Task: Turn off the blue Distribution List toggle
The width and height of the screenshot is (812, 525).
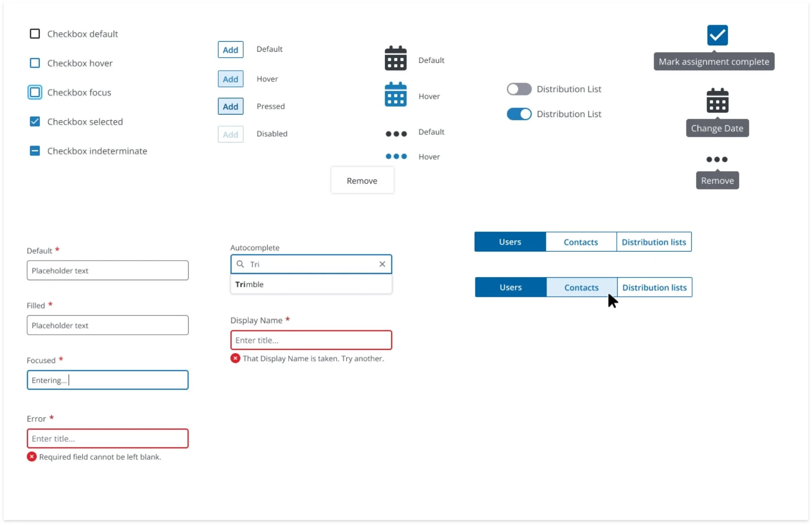Action: pos(519,114)
